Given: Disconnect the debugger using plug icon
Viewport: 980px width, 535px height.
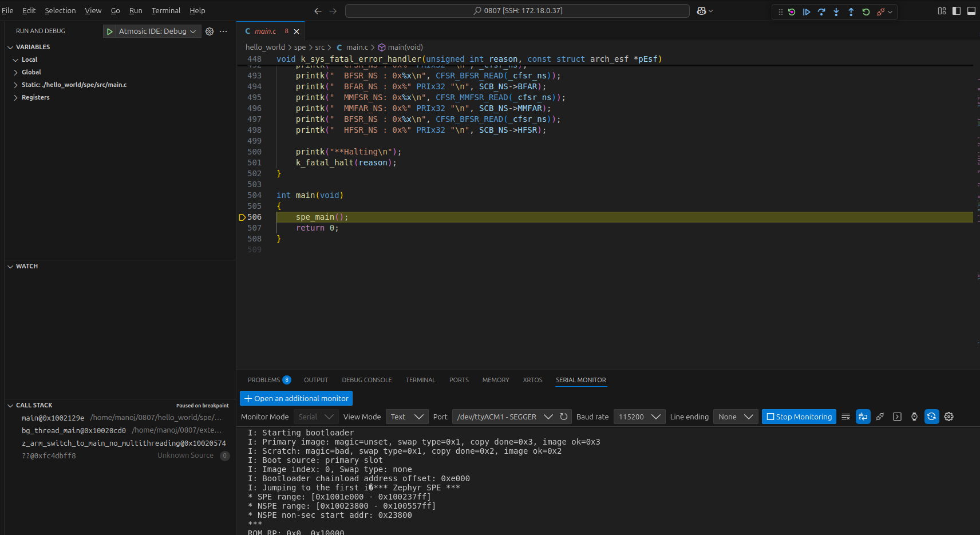Looking at the screenshot, I should [x=881, y=11].
